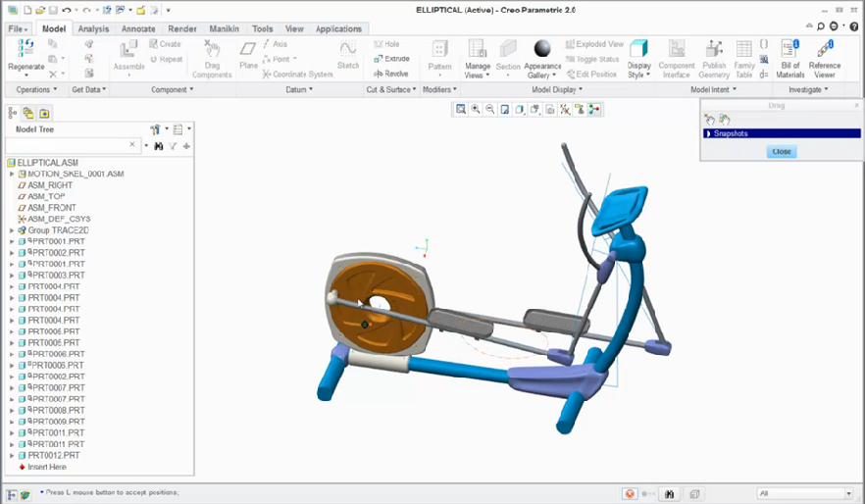Expand Group TRACE2D node
Screen dimensions: 865x504
click(x=12, y=230)
